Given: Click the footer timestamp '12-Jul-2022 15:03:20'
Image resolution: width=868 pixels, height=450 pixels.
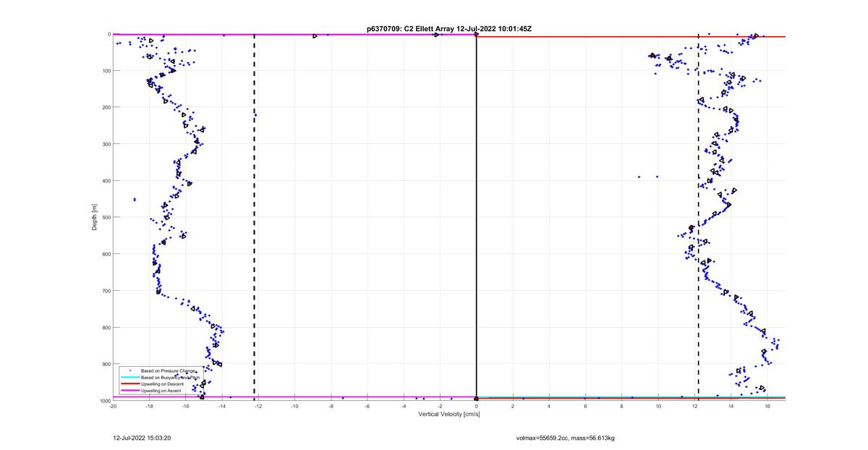Looking at the screenshot, I should [x=142, y=438].
